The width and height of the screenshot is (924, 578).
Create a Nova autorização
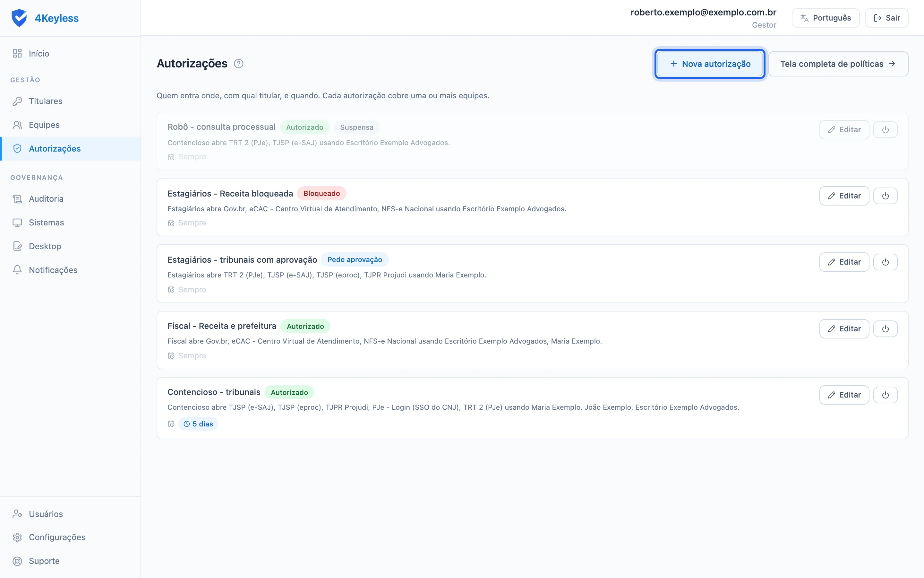710,64
